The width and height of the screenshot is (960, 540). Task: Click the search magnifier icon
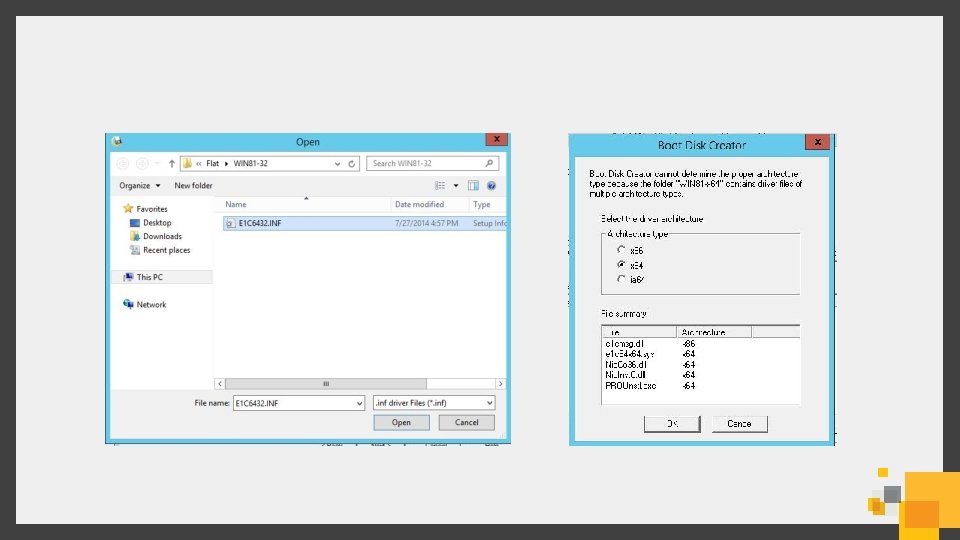pos(489,163)
